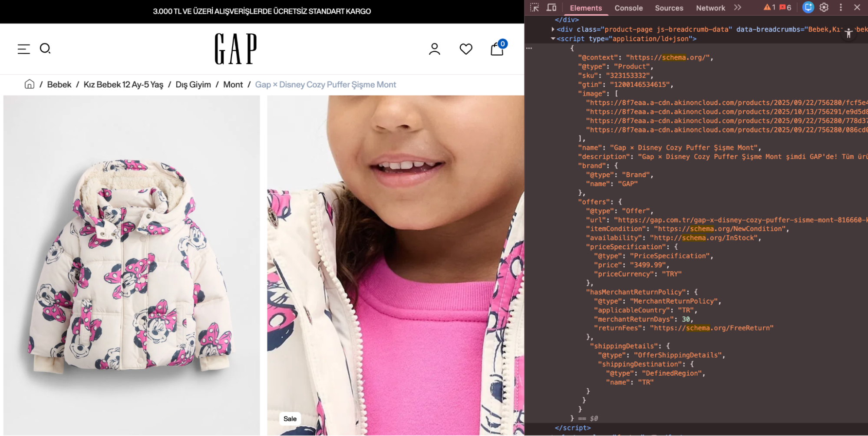Toggle DevTools device toolbar icon
Viewport: 868px width, 436px height.
(551, 7)
